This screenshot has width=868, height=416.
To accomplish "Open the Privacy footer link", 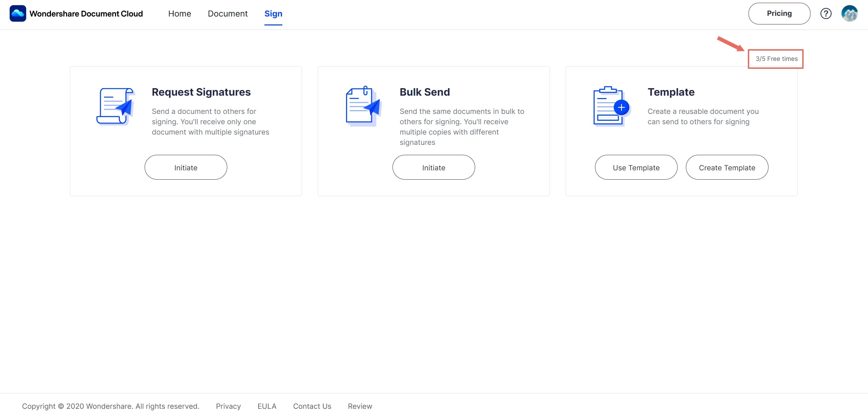I will pyautogui.click(x=228, y=406).
